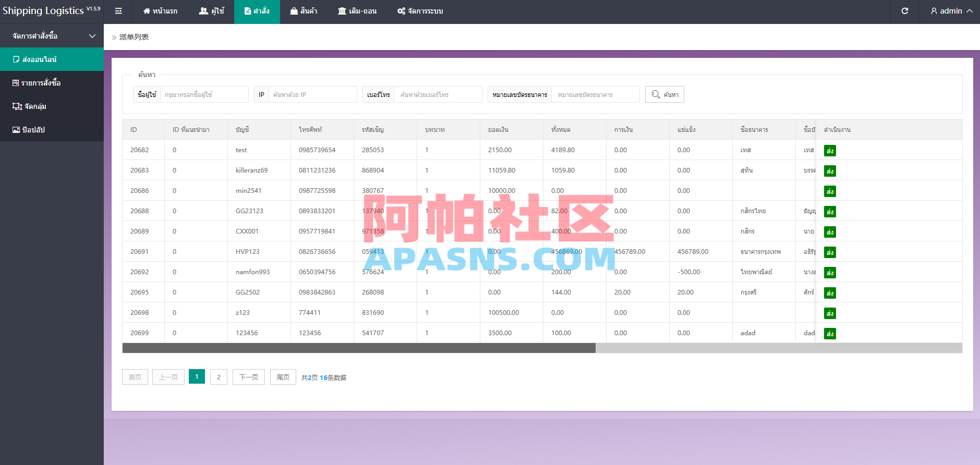Image resolution: width=980 pixels, height=465 pixels.
Task: Click phone number 0826736656 in the table
Action: [x=317, y=252]
